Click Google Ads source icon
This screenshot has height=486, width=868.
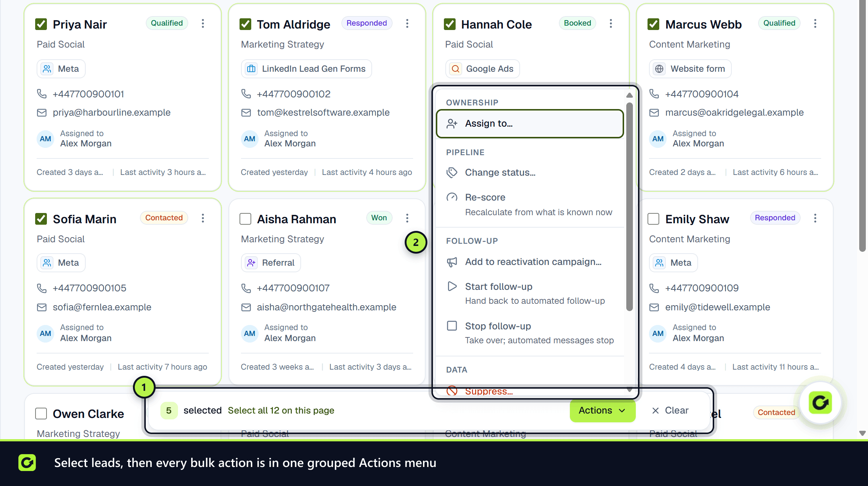click(455, 69)
